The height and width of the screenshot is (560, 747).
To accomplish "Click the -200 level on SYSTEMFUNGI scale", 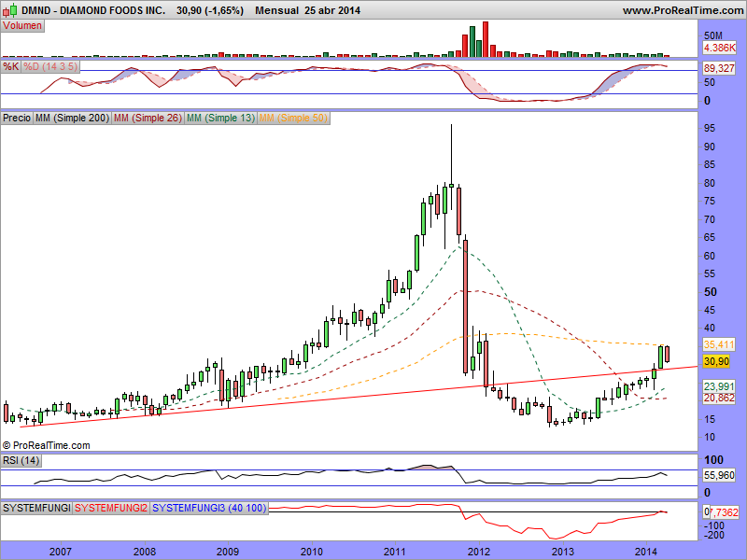I will [x=713, y=535].
